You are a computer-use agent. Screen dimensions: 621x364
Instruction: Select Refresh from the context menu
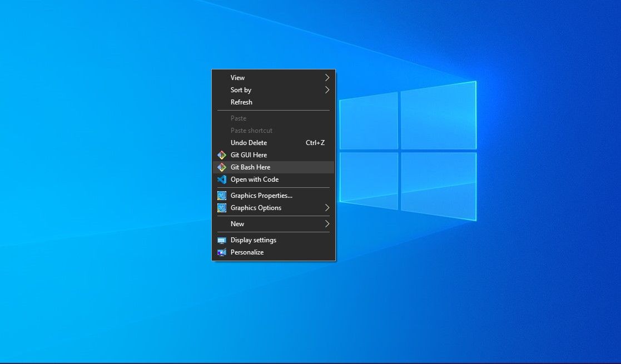(x=241, y=102)
